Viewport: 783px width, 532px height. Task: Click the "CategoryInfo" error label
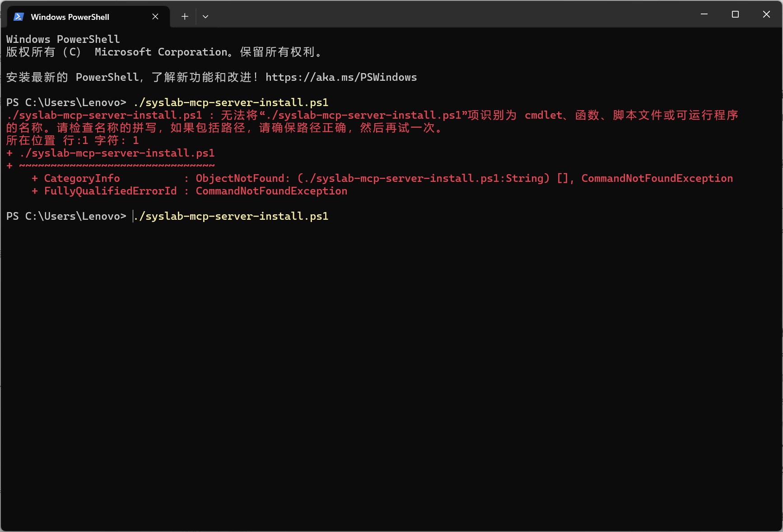[82, 178]
